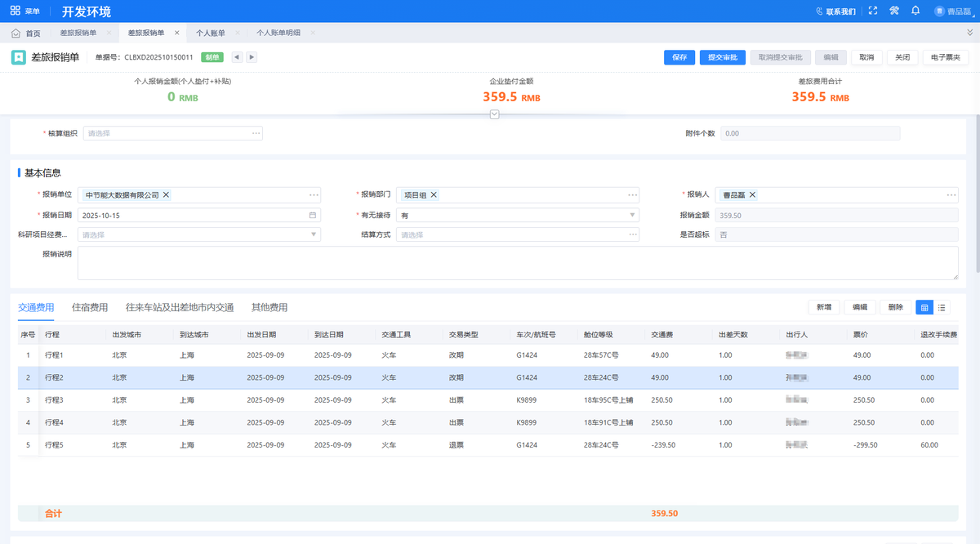
Task: Expand the 有无接待 dropdown
Action: (632, 215)
